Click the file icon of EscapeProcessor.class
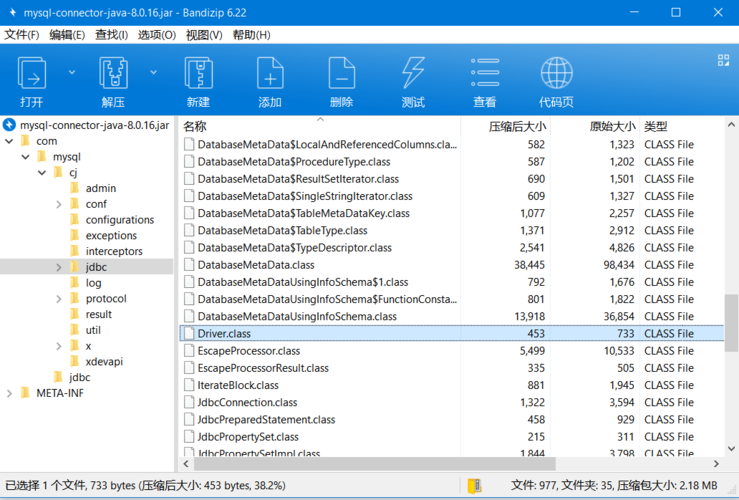 click(x=189, y=351)
